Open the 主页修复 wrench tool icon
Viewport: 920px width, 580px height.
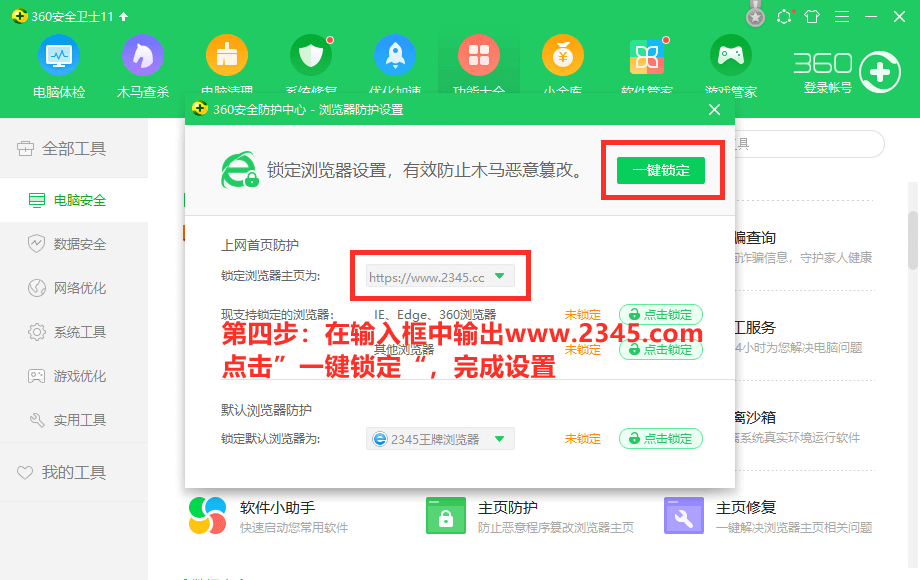[684, 515]
